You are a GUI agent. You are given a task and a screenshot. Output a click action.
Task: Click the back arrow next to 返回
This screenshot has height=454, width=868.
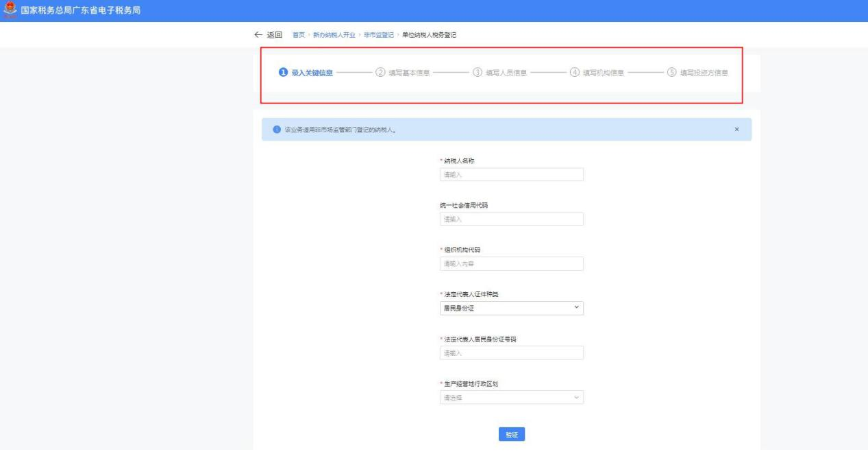[258, 35]
